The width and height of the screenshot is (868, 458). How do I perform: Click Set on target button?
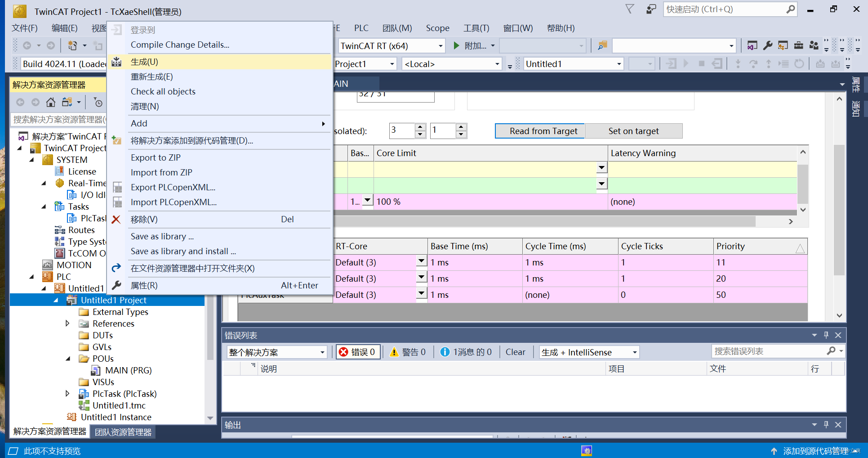click(633, 131)
